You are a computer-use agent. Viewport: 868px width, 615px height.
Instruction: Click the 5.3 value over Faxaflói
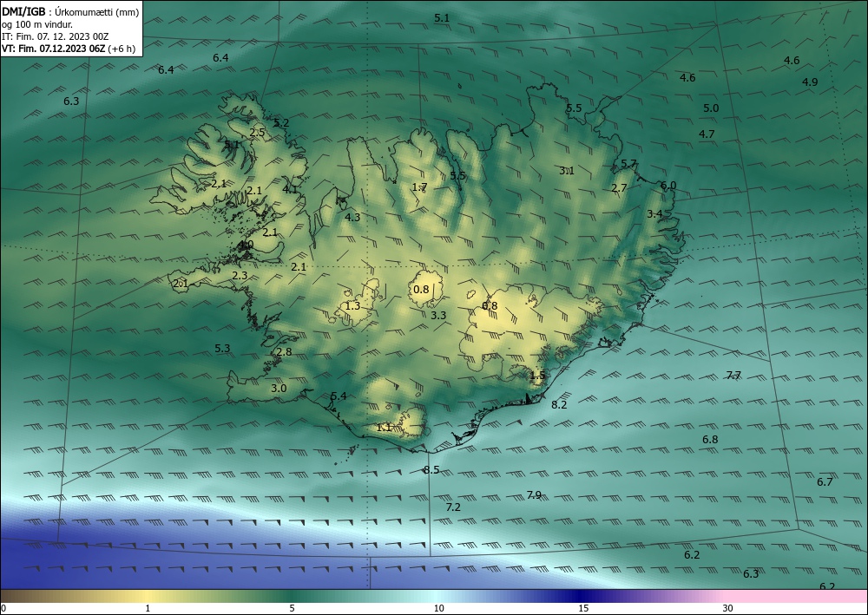tap(222, 348)
